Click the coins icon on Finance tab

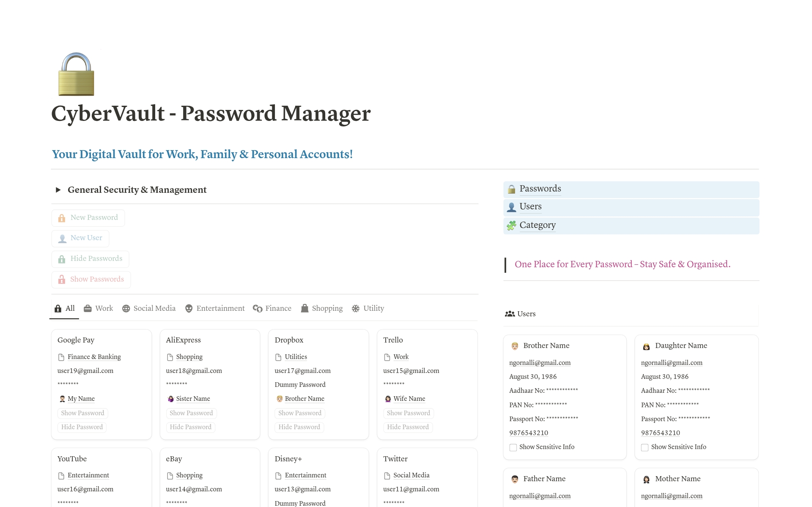(x=258, y=309)
